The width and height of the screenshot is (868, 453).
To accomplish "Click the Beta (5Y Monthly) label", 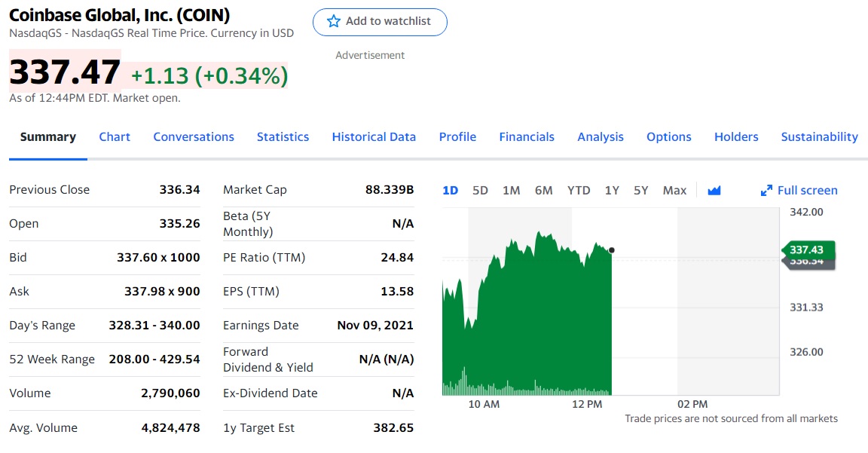I will tap(248, 224).
